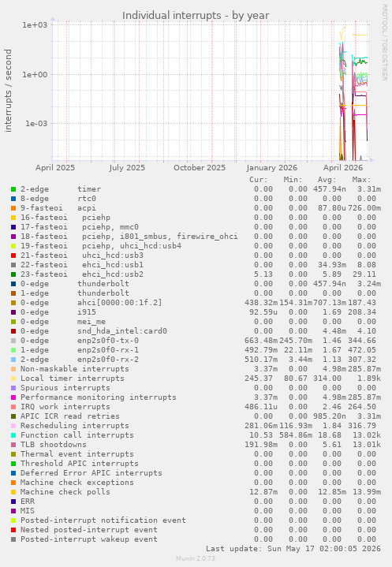The width and height of the screenshot is (392, 567).
Task: Click the magenta swatch for Performance monitoring interrupts
Action: pos(13,397)
